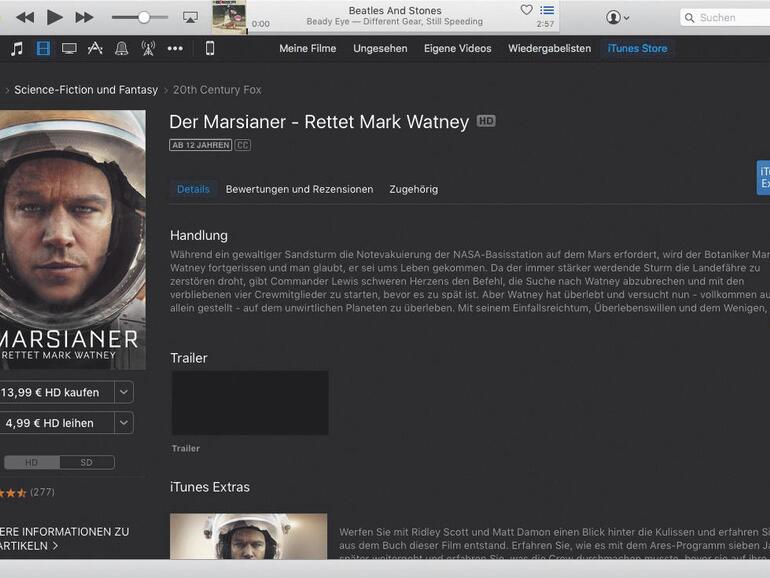Select the SD quality toggle

[87, 463]
